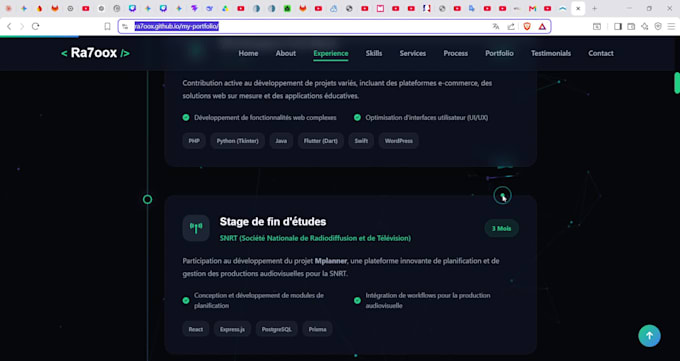
Task: Select the Swift tag
Action: coord(361,141)
